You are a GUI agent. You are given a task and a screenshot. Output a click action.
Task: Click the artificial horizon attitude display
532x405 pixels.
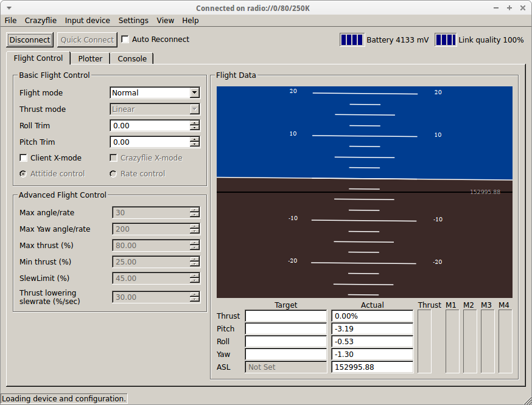click(x=364, y=192)
